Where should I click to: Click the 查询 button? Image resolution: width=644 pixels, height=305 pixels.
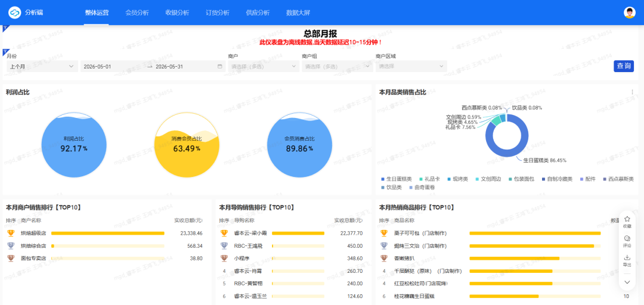pos(624,66)
